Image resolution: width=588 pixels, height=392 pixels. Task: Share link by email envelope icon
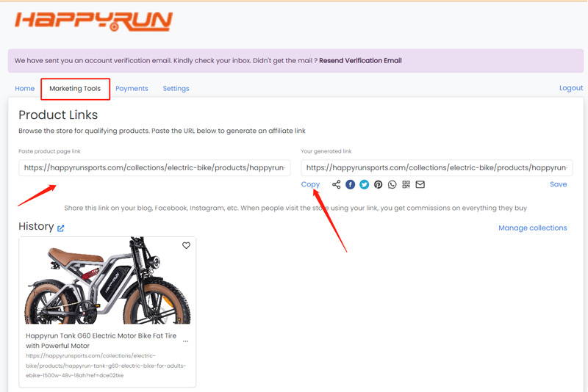pyautogui.click(x=420, y=184)
